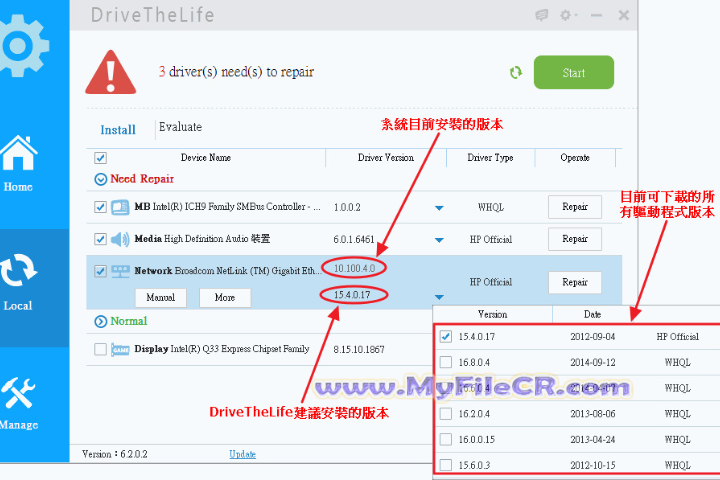This screenshot has height=480, width=720.
Task: Switch to the Install tab
Action: [x=118, y=130]
